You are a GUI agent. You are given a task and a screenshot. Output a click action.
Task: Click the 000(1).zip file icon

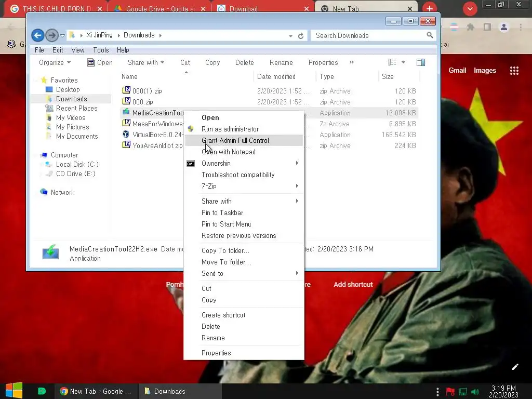pyautogui.click(x=126, y=90)
